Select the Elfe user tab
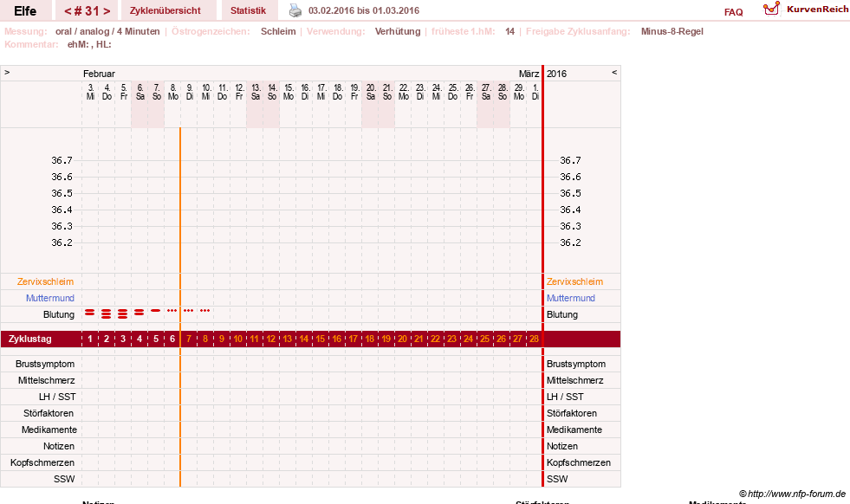The width and height of the screenshot is (850, 504). pyautogui.click(x=25, y=10)
